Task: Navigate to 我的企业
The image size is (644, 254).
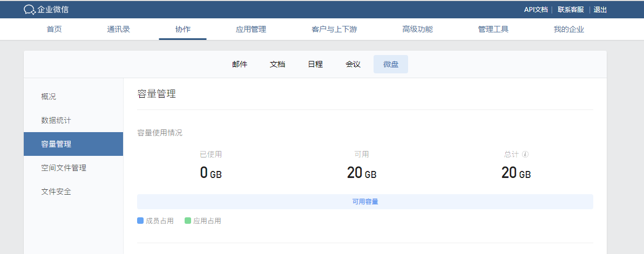Action: 568,29
